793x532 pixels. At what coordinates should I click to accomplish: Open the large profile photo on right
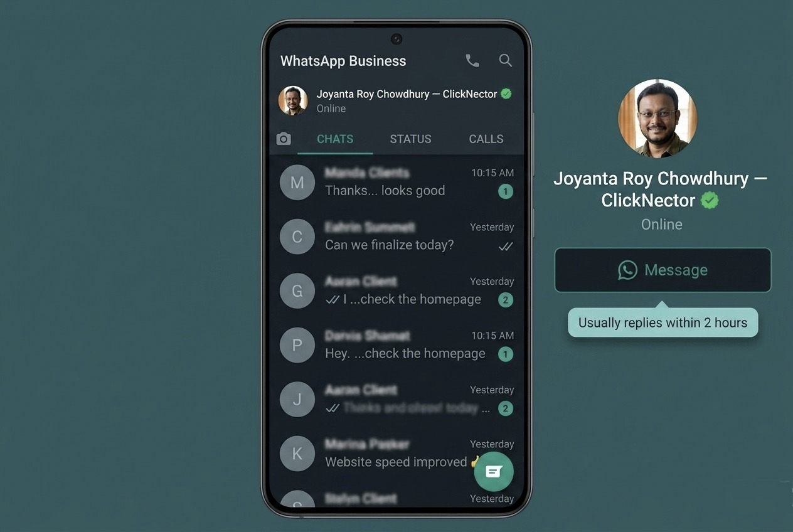(x=657, y=119)
